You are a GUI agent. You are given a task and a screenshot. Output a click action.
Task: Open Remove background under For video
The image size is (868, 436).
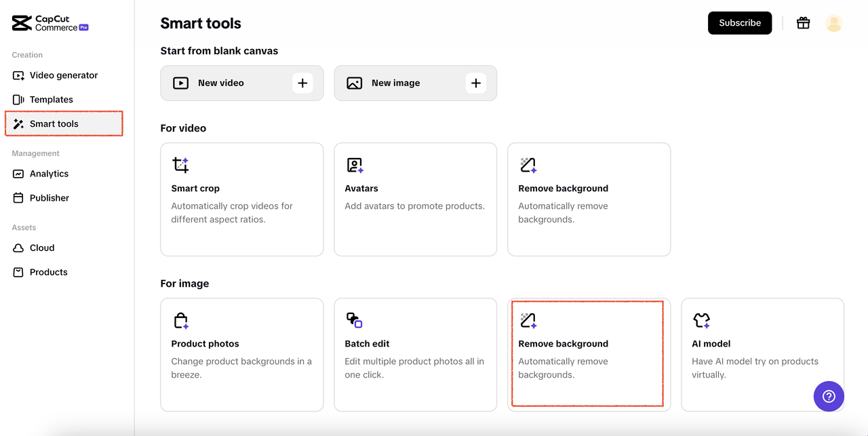589,199
